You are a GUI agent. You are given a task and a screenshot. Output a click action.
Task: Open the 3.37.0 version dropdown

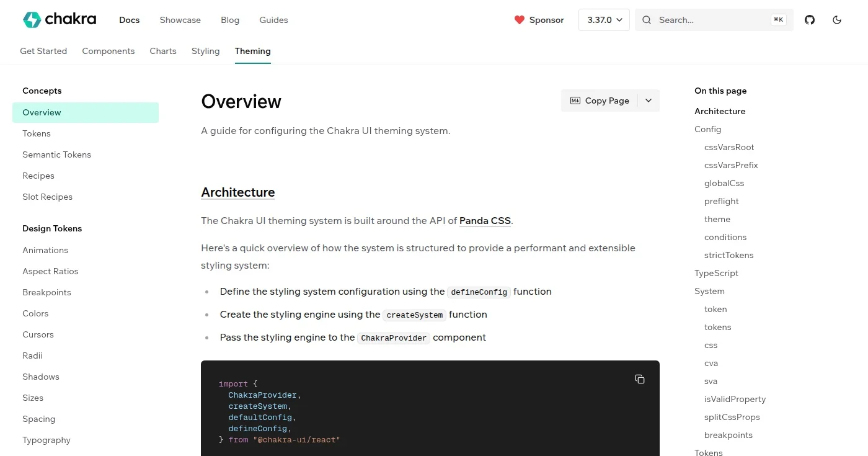[x=604, y=20]
